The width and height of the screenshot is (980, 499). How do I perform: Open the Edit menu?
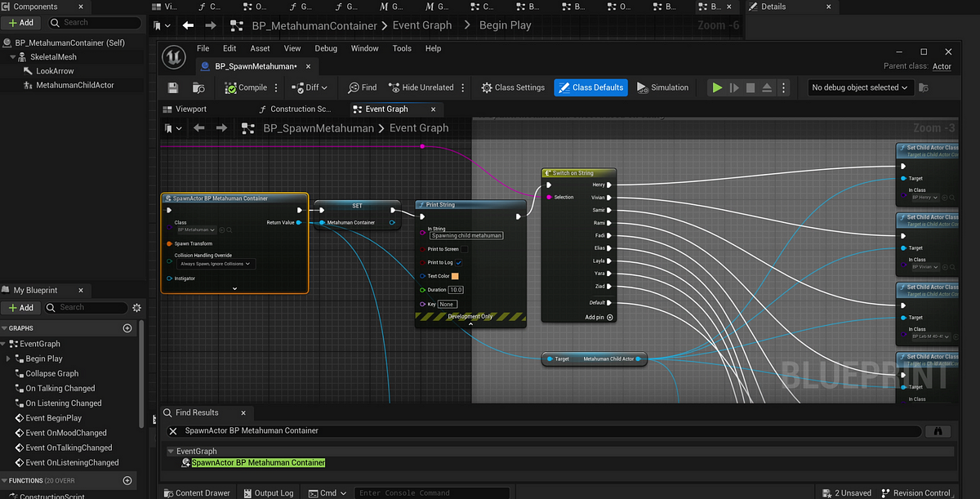click(231, 48)
